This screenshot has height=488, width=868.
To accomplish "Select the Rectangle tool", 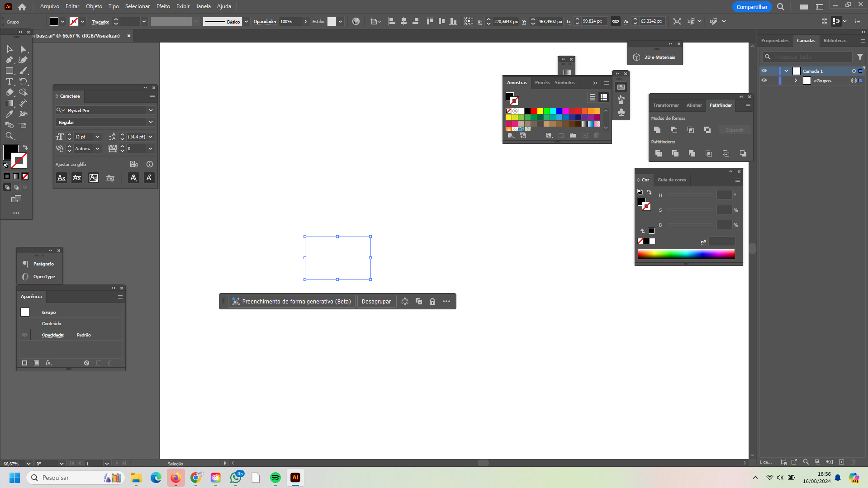I will 9,71.
